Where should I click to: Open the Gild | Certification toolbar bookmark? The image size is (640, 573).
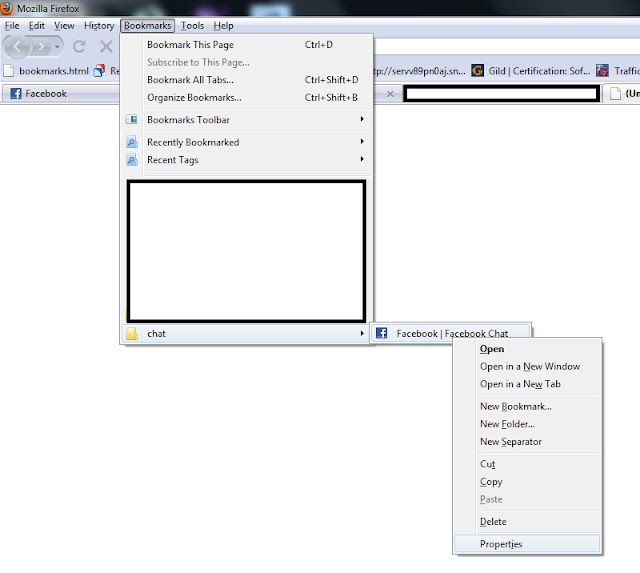point(531,71)
